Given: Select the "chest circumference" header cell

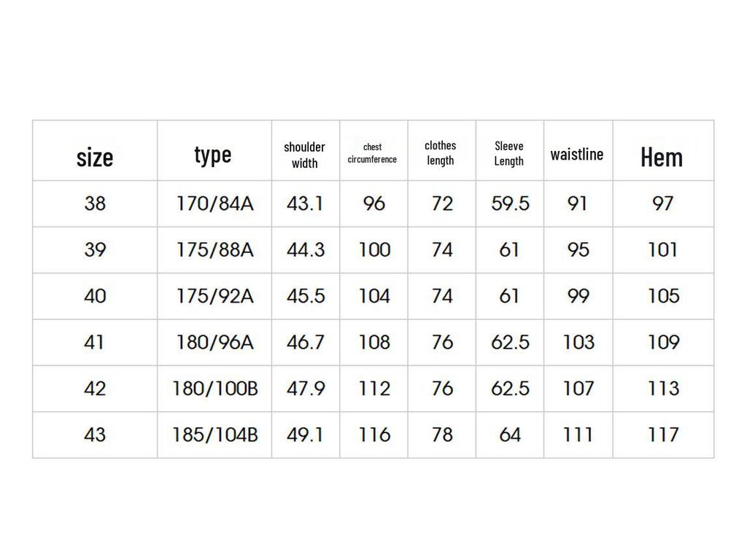Looking at the screenshot, I should 373,153.
